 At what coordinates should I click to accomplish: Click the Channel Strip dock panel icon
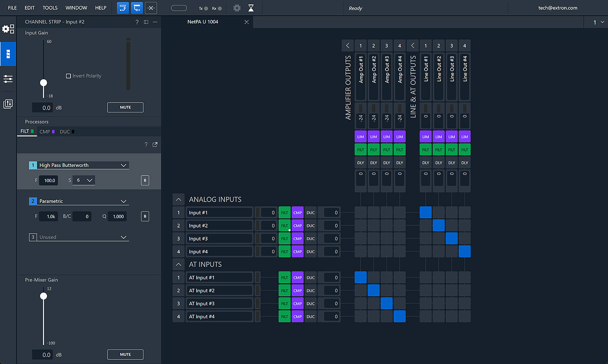tap(146, 22)
